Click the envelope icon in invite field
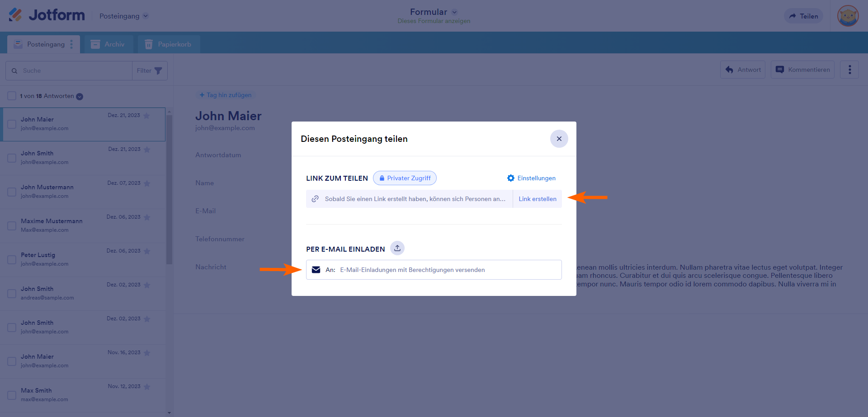The height and width of the screenshot is (417, 868). point(316,270)
